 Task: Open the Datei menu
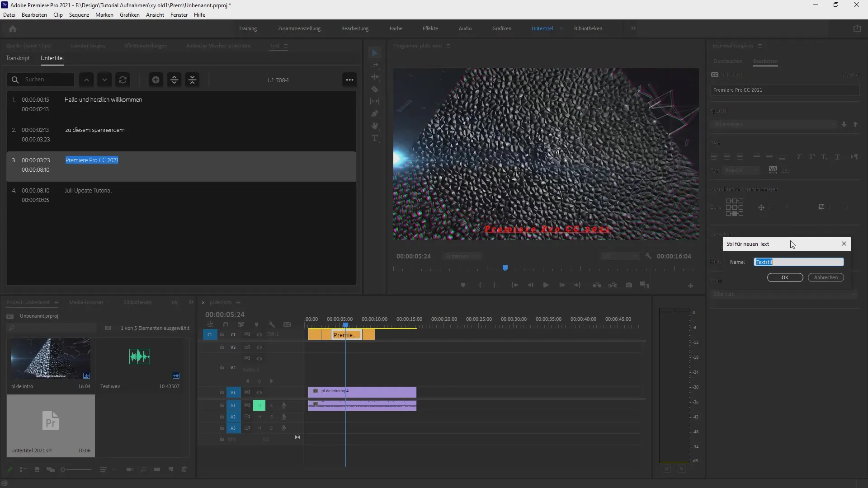tap(9, 14)
